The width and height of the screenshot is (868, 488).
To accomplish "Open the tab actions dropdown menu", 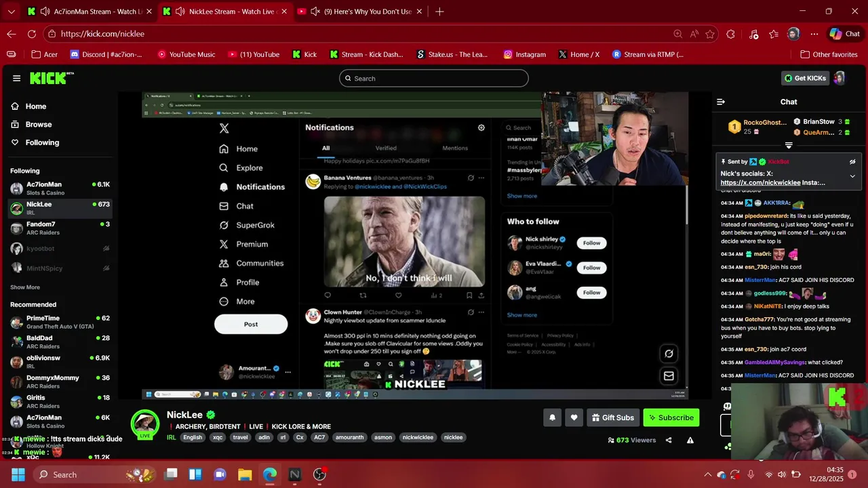I will [x=11, y=12].
